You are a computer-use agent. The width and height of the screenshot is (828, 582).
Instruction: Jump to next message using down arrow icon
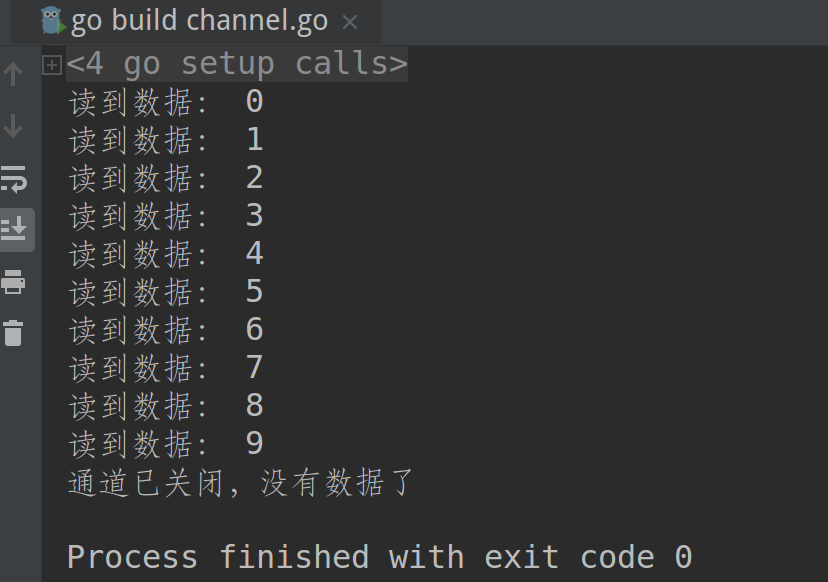tap(12, 126)
